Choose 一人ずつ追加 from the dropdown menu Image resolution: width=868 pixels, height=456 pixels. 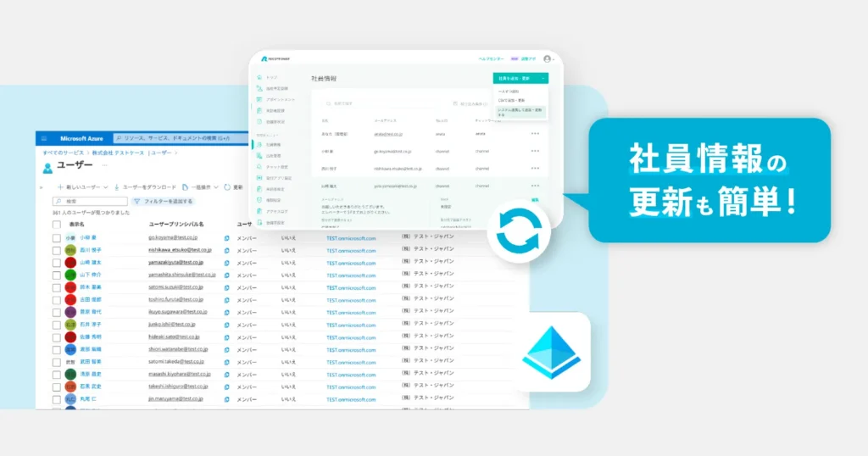(509, 92)
